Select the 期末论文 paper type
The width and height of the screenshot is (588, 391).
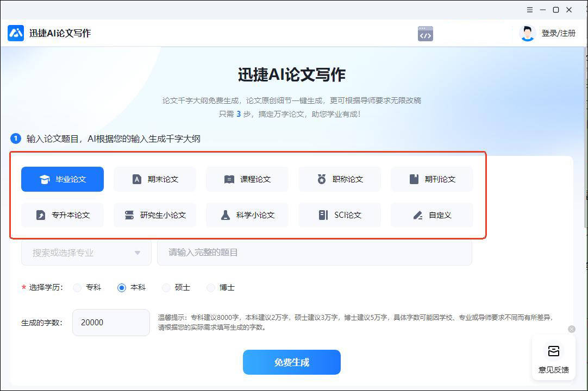[155, 179]
